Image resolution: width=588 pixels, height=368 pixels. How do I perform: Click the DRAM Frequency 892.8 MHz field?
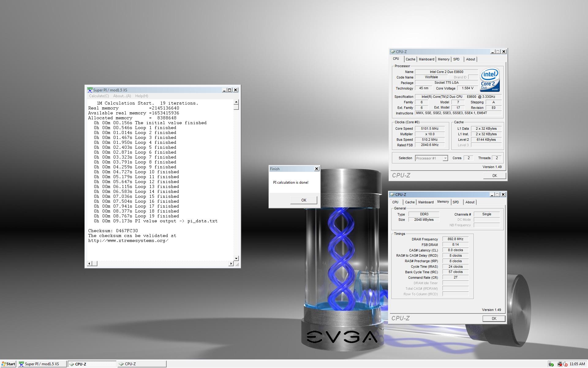[x=455, y=239]
